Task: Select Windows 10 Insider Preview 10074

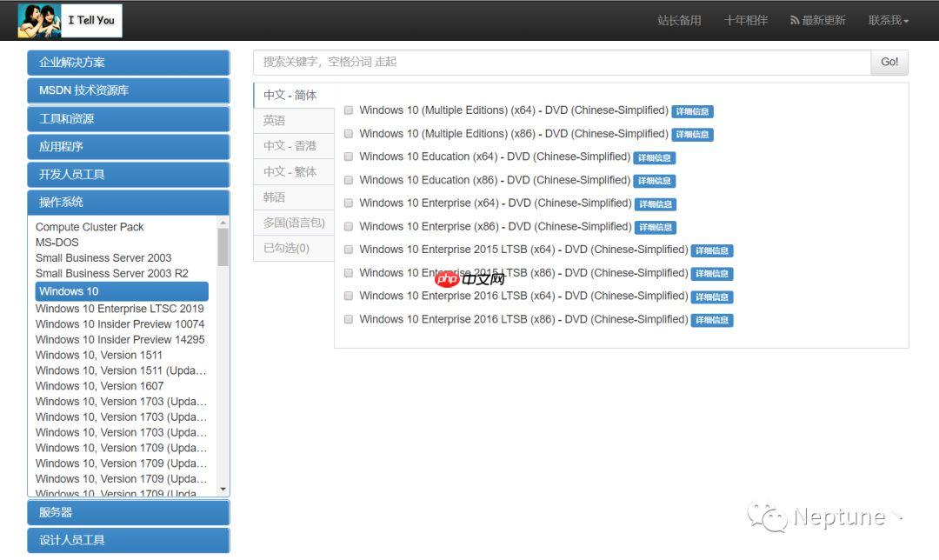Action: pos(120,324)
